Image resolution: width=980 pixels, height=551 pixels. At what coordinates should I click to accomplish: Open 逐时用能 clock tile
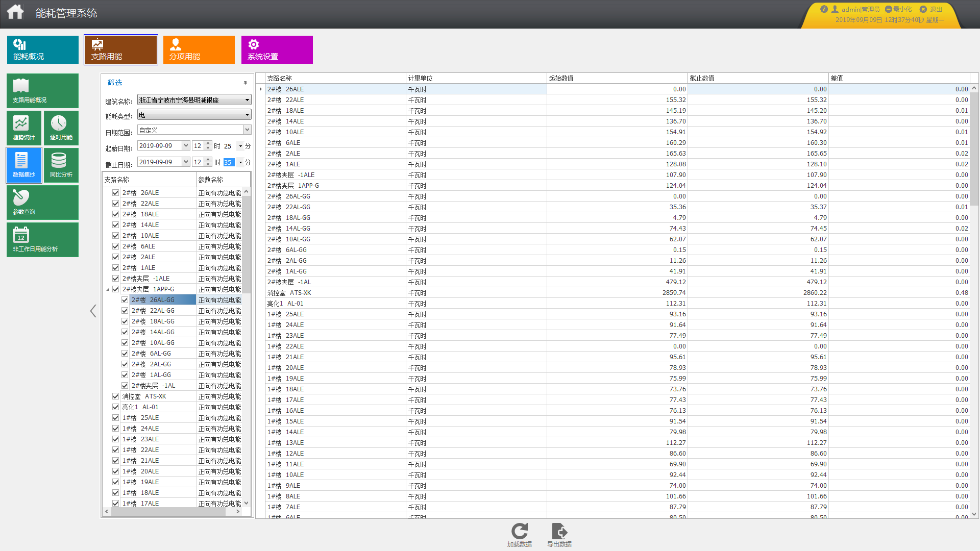coord(61,128)
